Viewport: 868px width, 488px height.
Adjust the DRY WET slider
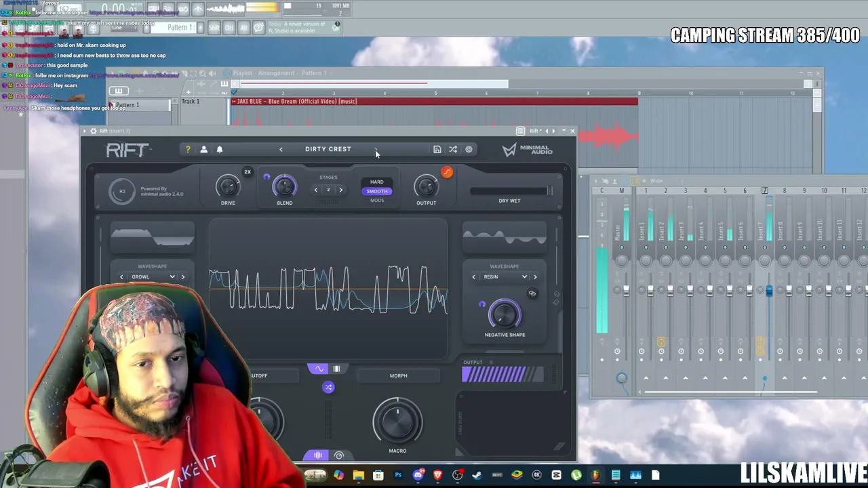click(x=511, y=191)
